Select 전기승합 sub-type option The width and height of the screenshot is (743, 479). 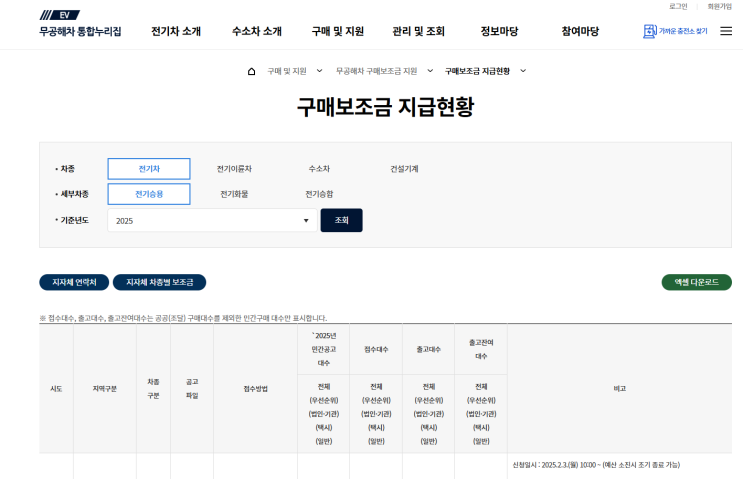pos(319,194)
